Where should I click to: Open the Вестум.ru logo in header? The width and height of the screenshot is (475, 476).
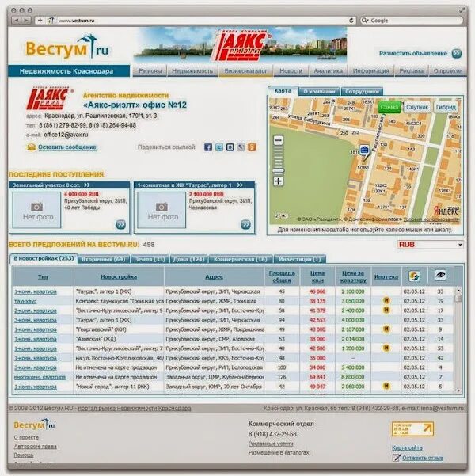[67, 48]
